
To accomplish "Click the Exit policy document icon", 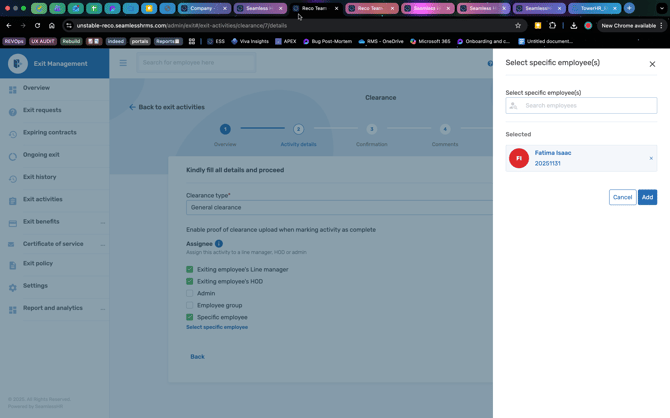I will click(13, 265).
